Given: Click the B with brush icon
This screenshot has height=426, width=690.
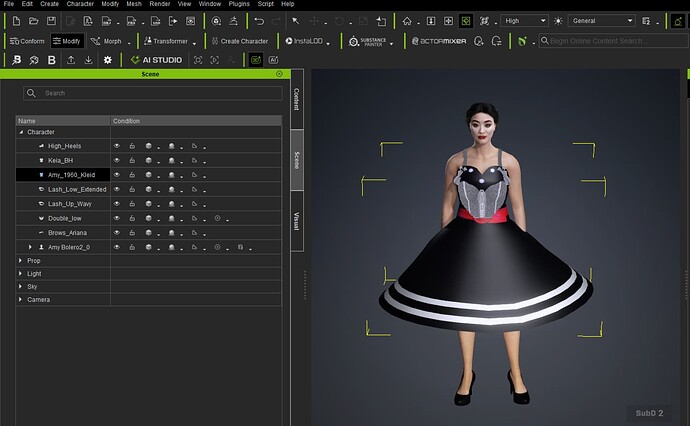Looking at the screenshot, I should (16, 60).
